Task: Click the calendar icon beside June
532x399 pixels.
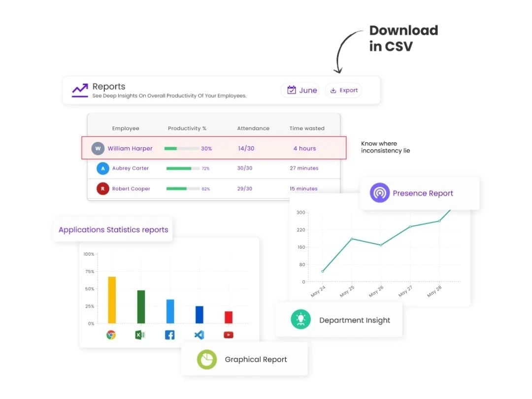Action: [x=292, y=90]
